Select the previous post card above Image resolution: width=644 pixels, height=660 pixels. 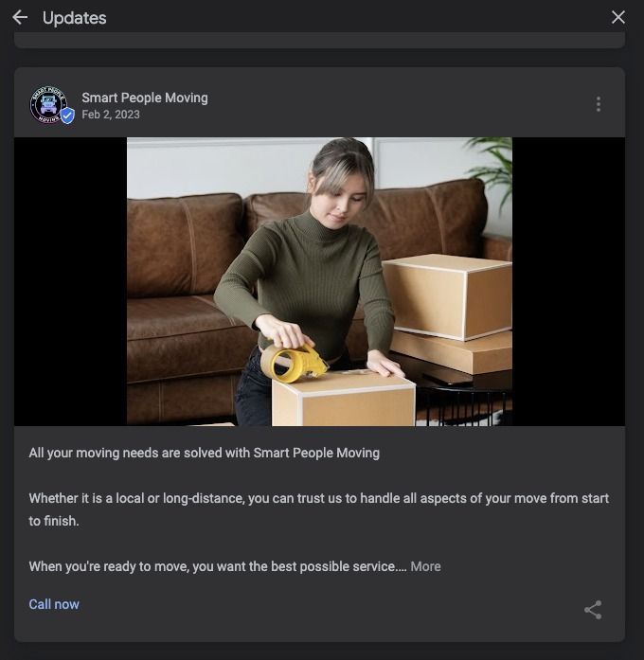[x=319, y=41]
